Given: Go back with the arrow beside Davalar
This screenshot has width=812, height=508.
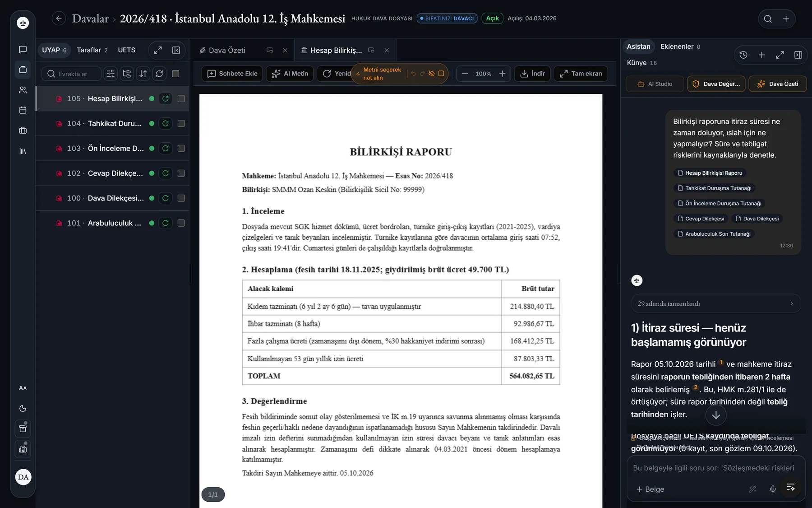Looking at the screenshot, I should [x=59, y=19].
